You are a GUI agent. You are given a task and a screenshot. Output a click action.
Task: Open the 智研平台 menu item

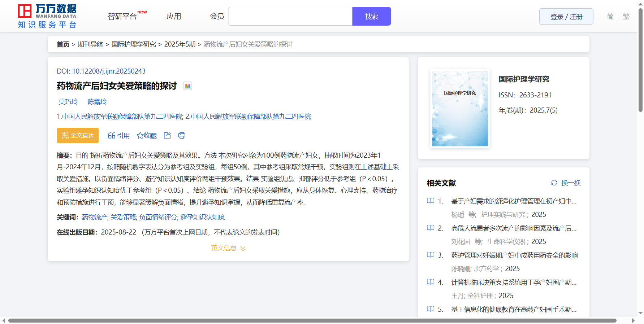point(122,17)
